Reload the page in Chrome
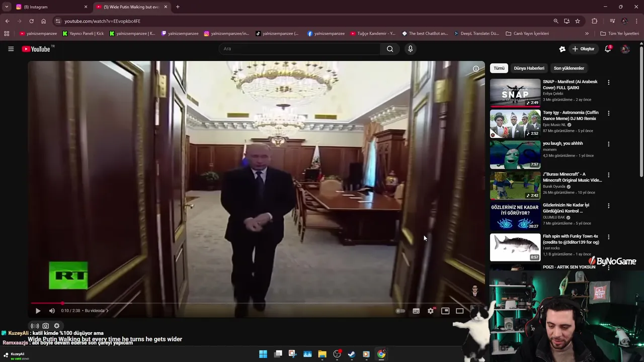 click(x=31, y=21)
